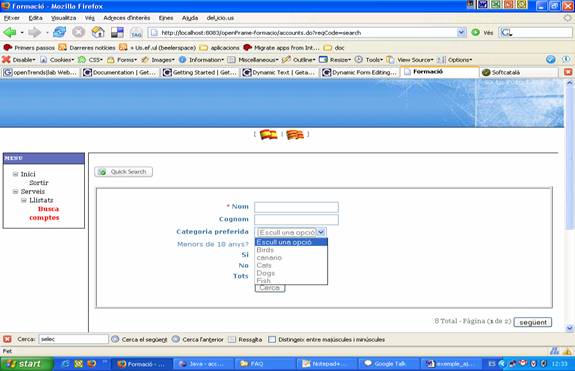This screenshot has width=575, height=371.
Task: Click the Spanish flag language icon
Action: [268, 135]
